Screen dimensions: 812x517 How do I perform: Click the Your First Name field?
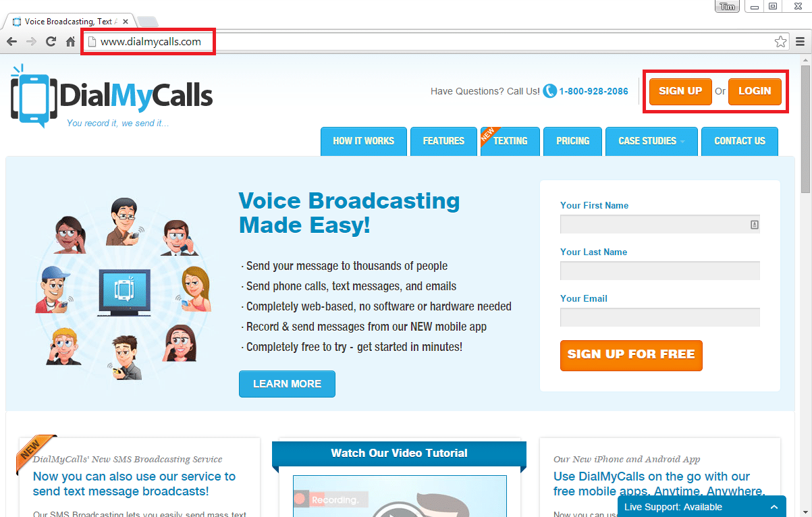660,224
